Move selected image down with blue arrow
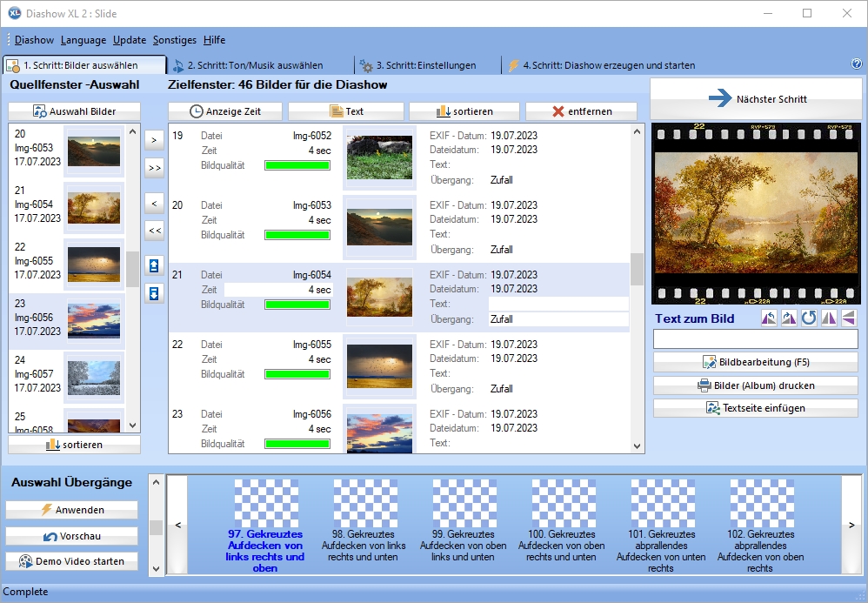 coord(155,293)
